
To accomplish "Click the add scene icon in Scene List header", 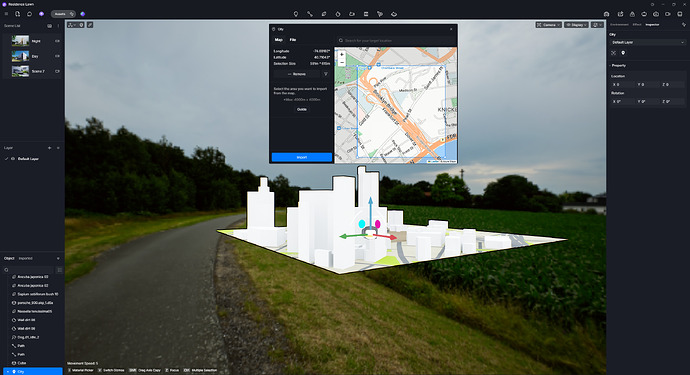I will [x=49, y=26].
